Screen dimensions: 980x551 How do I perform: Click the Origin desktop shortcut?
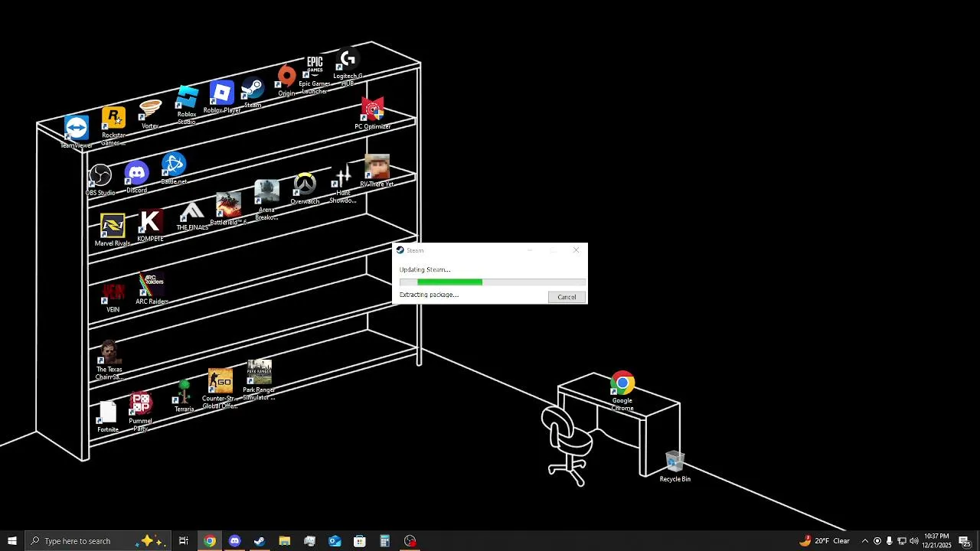point(286,82)
